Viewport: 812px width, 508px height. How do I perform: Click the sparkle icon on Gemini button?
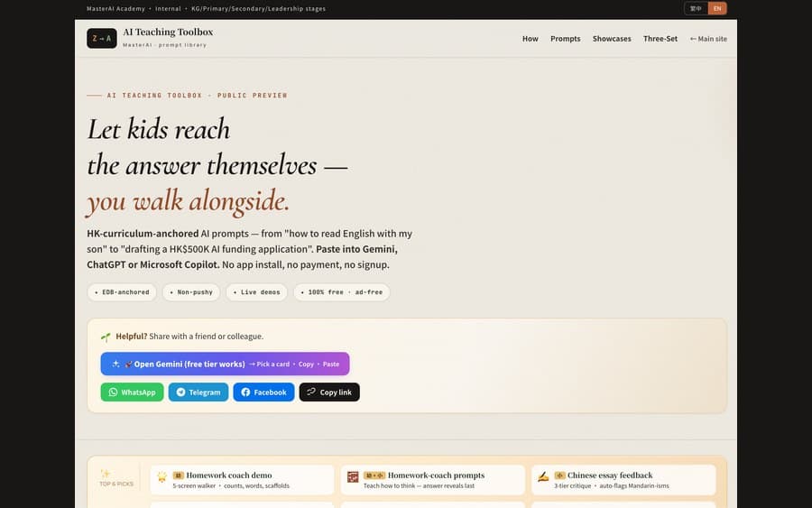pos(115,364)
